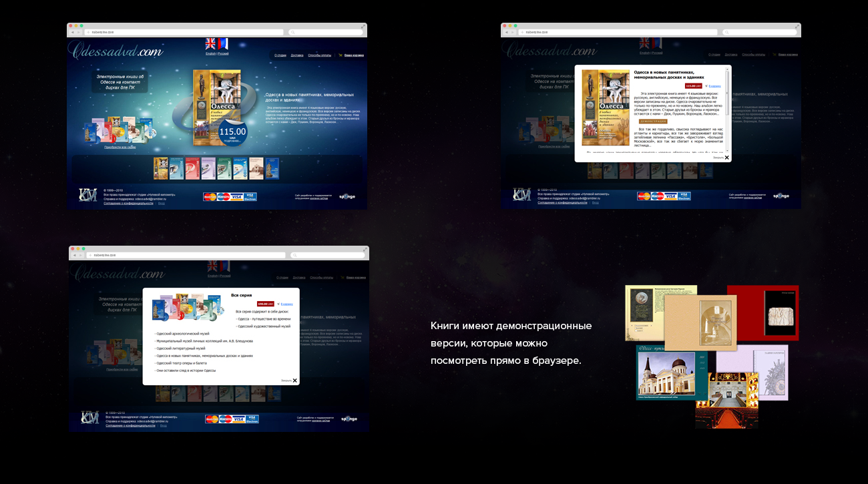Click the KM studio logo in book popup window
The image size is (868, 484).
tap(521, 195)
